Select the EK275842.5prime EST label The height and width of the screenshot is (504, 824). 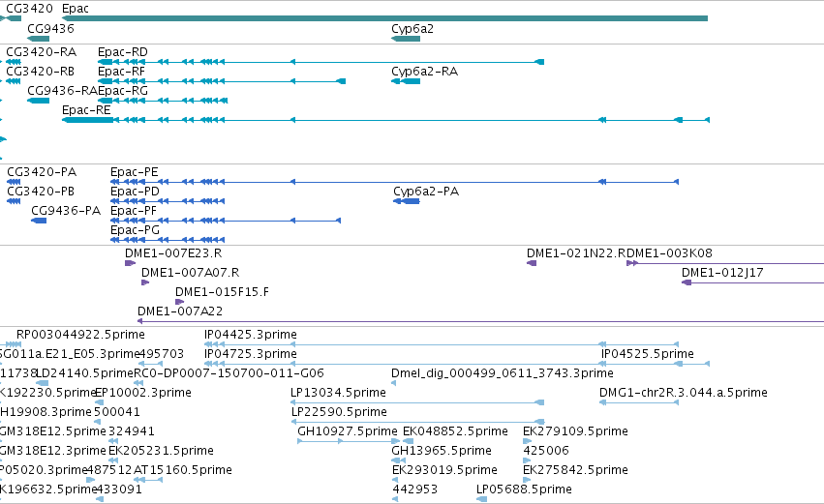[x=575, y=471]
